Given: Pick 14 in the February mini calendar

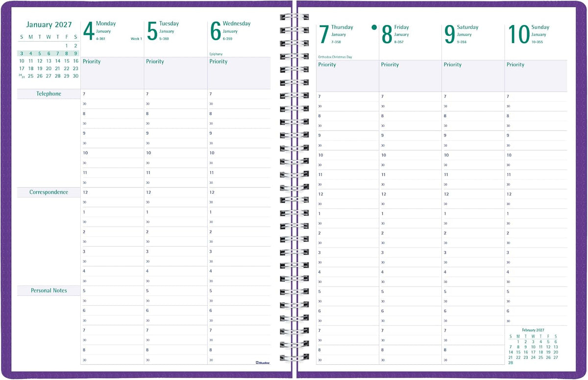Looking at the screenshot, I should pos(511,352).
